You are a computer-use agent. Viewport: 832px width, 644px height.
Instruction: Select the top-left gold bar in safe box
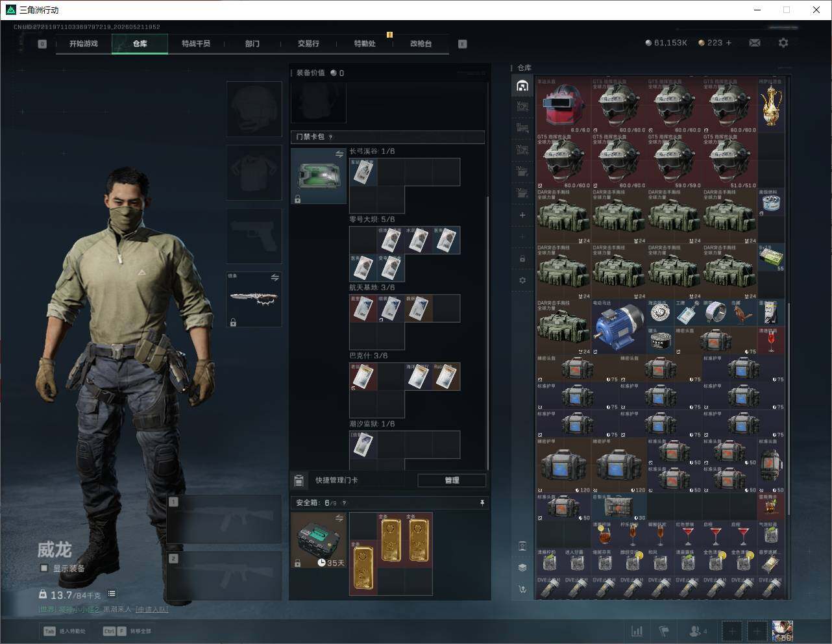[391, 540]
